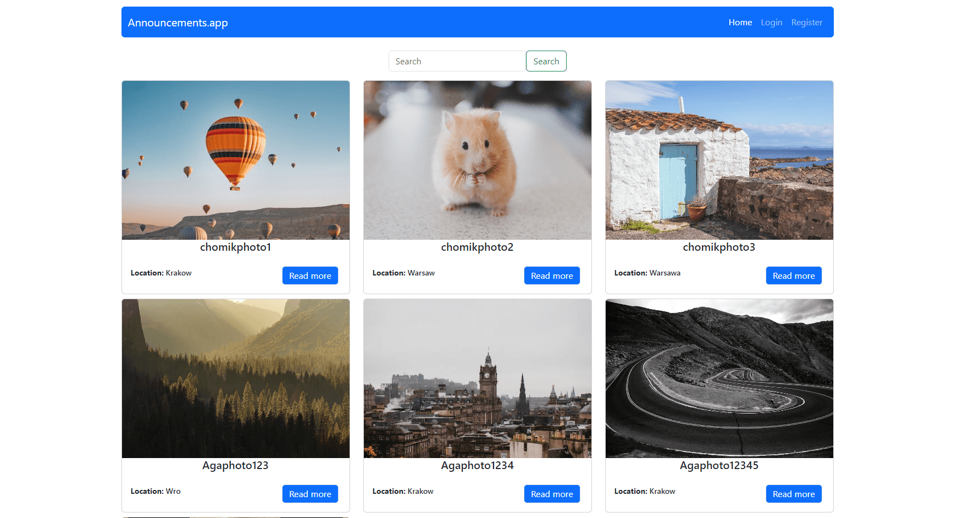Select the Agaphoto12345 card title
980x518 pixels.
click(719, 465)
